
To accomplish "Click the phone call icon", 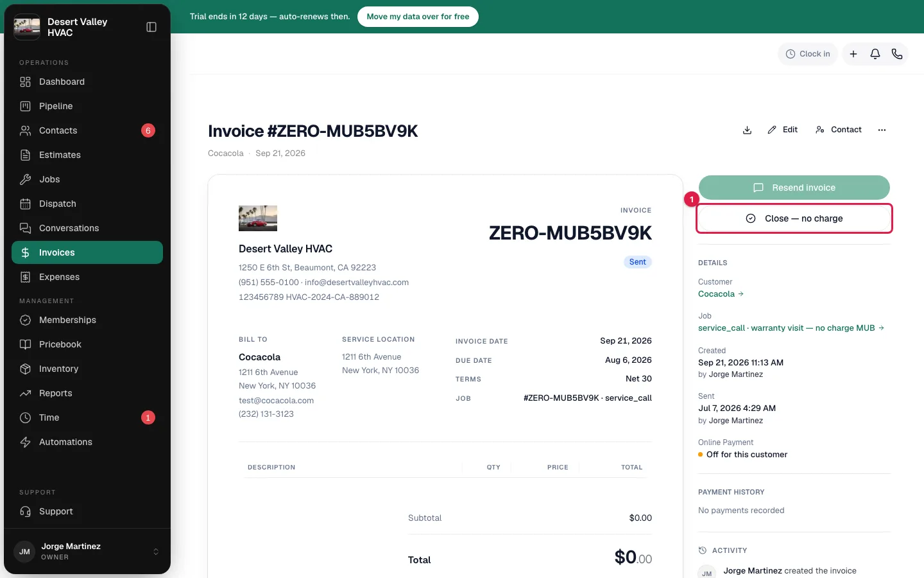I will click(897, 54).
